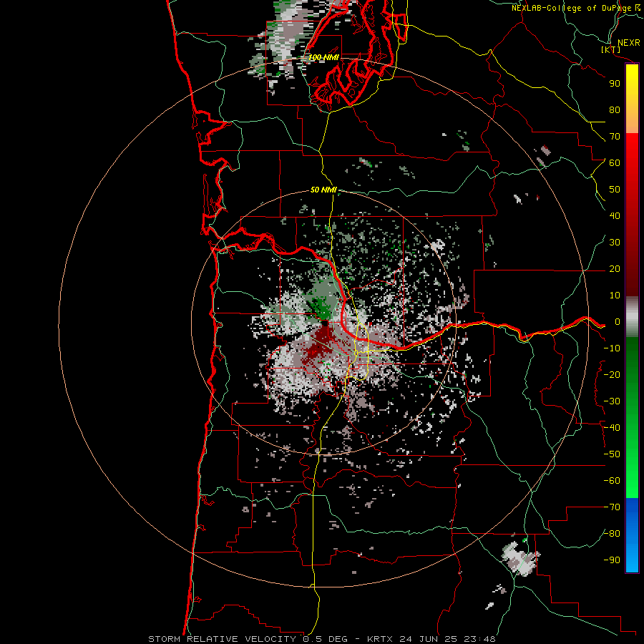
Task: Click the gray zero-velocity band on the color bar
Action: click(x=632, y=317)
